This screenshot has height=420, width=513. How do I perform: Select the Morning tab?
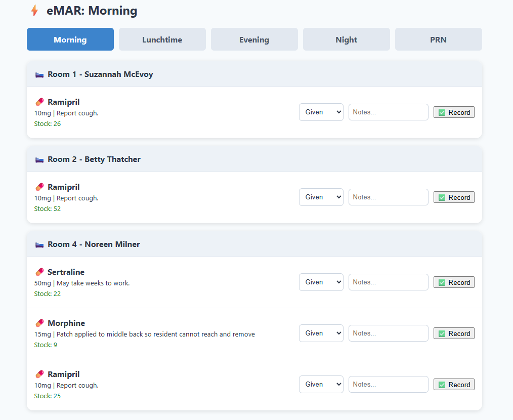coord(70,39)
